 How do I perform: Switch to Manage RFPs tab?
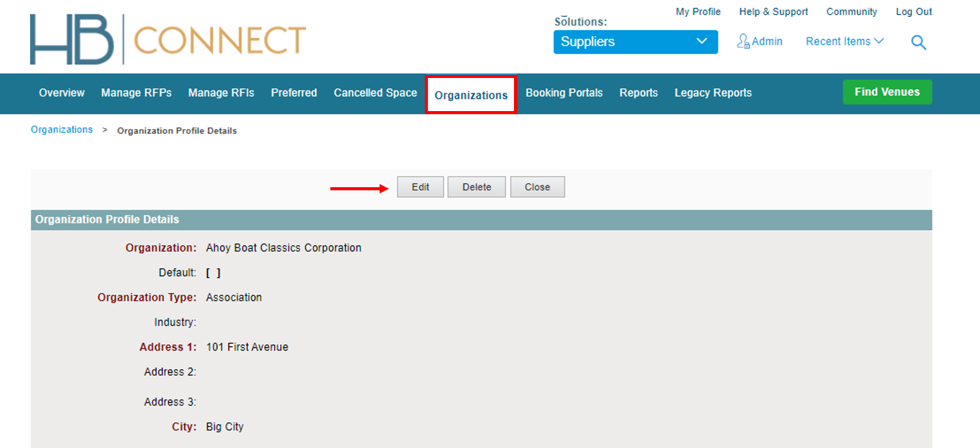[136, 93]
